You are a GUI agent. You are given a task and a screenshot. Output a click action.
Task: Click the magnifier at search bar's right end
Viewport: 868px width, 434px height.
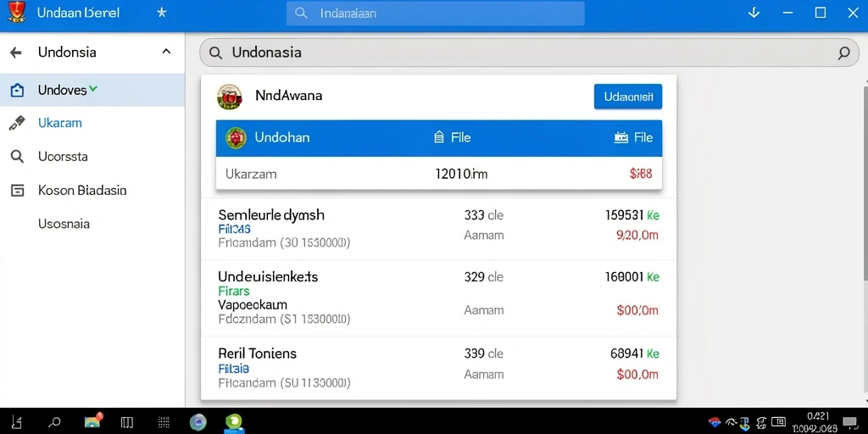pyautogui.click(x=843, y=53)
